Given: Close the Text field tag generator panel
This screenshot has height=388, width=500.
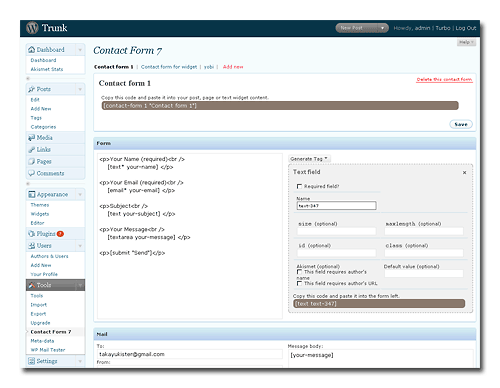Looking at the screenshot, I should pos(464,173).
